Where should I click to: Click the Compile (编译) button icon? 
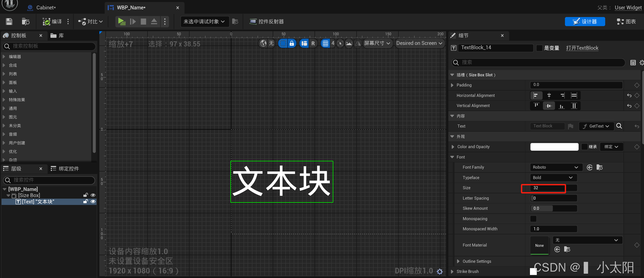pyautogui.click(x=46, y=22)
